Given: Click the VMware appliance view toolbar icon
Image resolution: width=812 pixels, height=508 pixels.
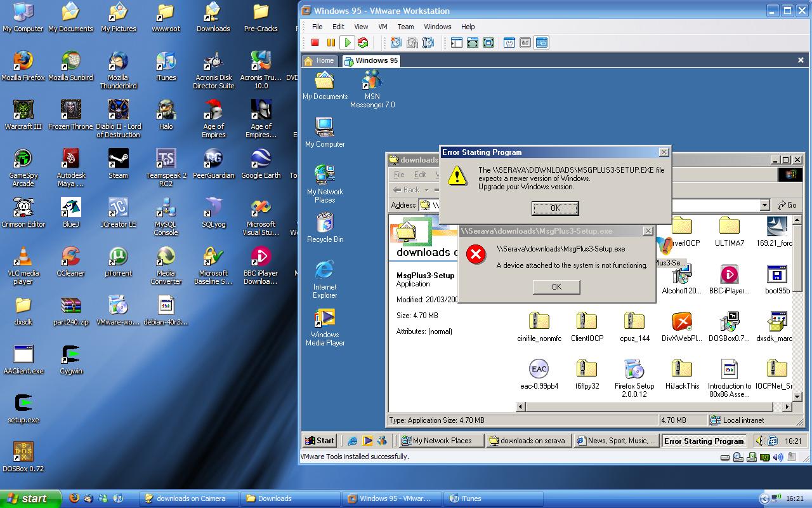Looking at the screenshot, I should pyautogui.click(x=525, y=43).
